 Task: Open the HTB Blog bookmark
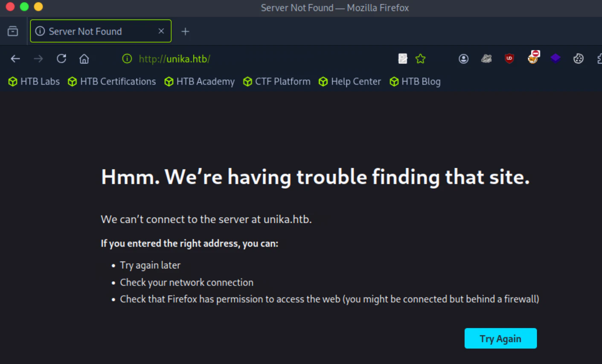click(415, 82)
